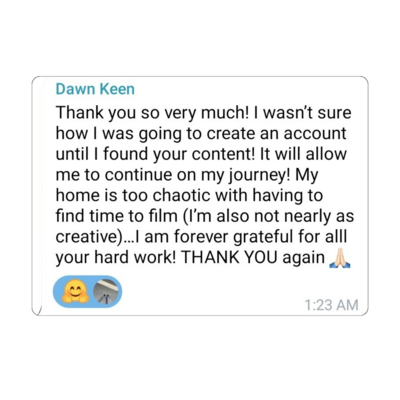Screen dimensions: 400x400
Task: Click the bubble tail at the lower-left corner
Action: [x=36, y=310]
